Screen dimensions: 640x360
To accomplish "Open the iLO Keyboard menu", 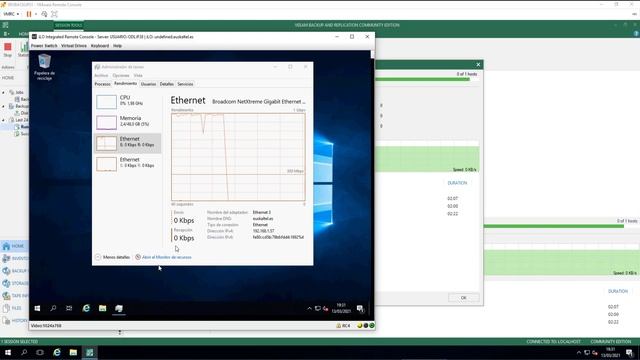I will coord(100,46).
